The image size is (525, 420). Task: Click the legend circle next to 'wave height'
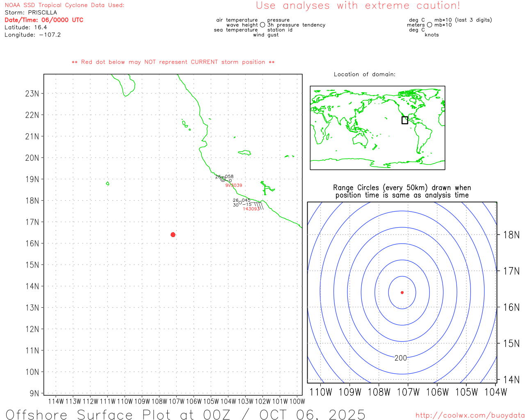click(262, 25)
